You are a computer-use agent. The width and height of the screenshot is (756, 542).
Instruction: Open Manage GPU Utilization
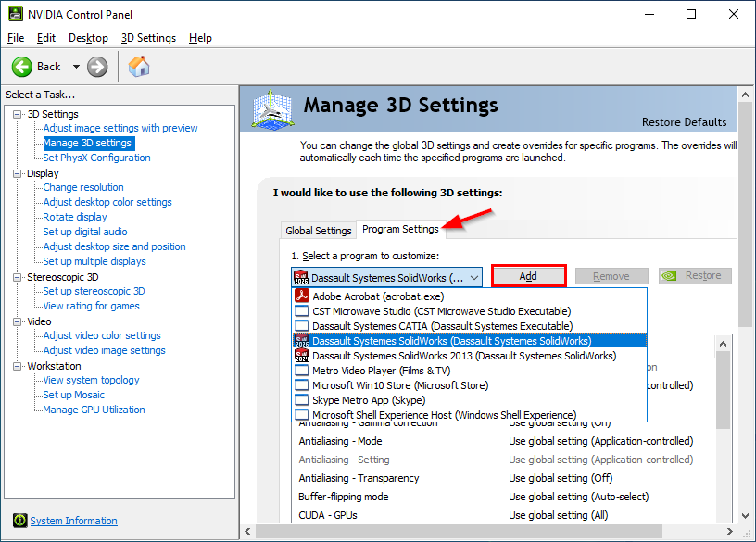point(94,410)
